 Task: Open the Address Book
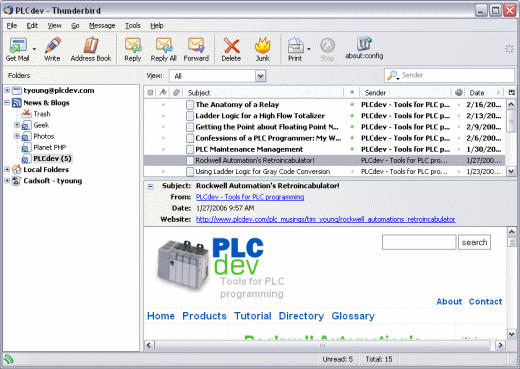(x=91, y=49)
